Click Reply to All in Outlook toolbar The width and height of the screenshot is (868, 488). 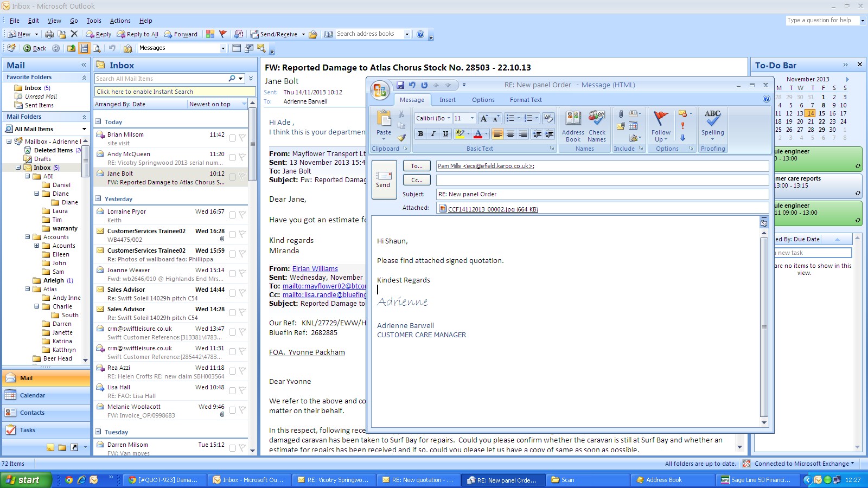point(138,34)
